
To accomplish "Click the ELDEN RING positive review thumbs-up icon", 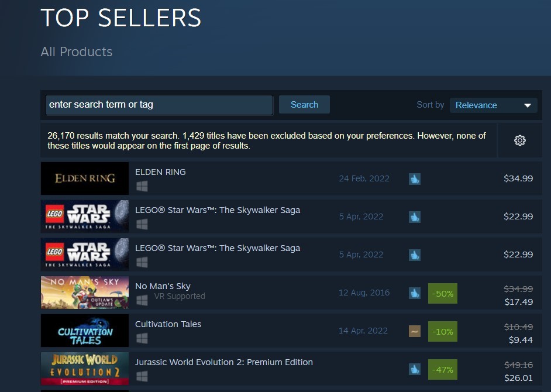I will coord(414,179).
